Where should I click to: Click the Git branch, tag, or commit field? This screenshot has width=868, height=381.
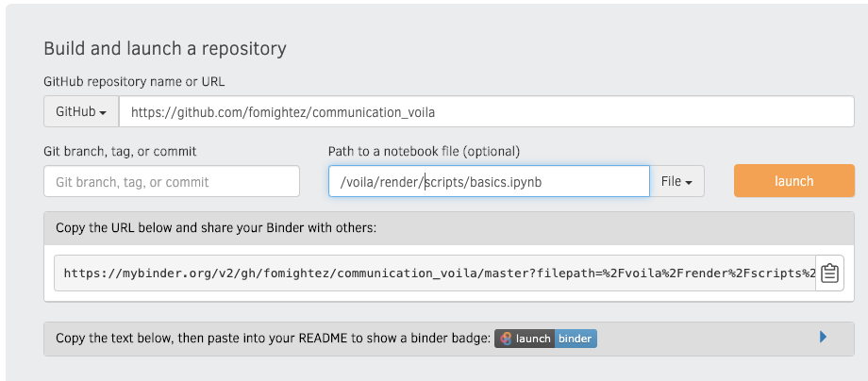171,181
